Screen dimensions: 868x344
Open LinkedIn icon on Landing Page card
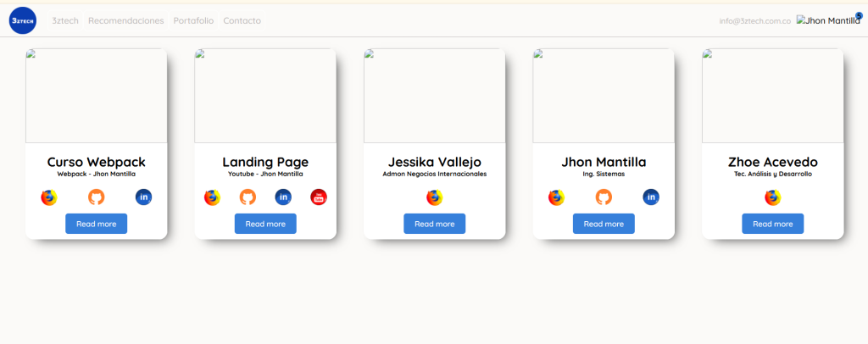tap(283, 197)
